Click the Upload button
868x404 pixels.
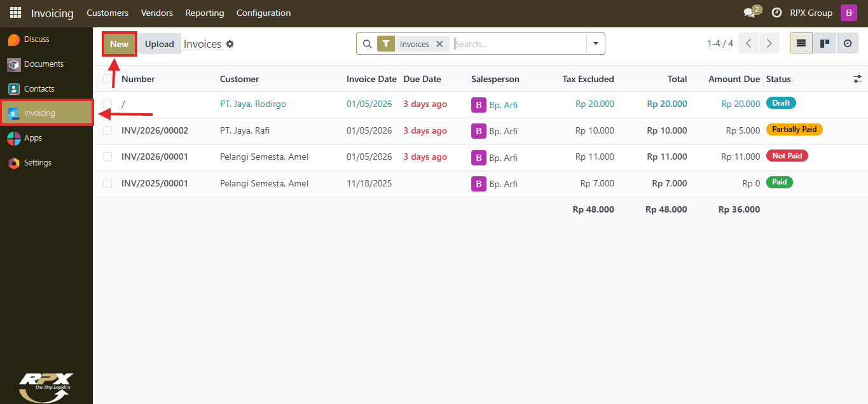[160, 44]
